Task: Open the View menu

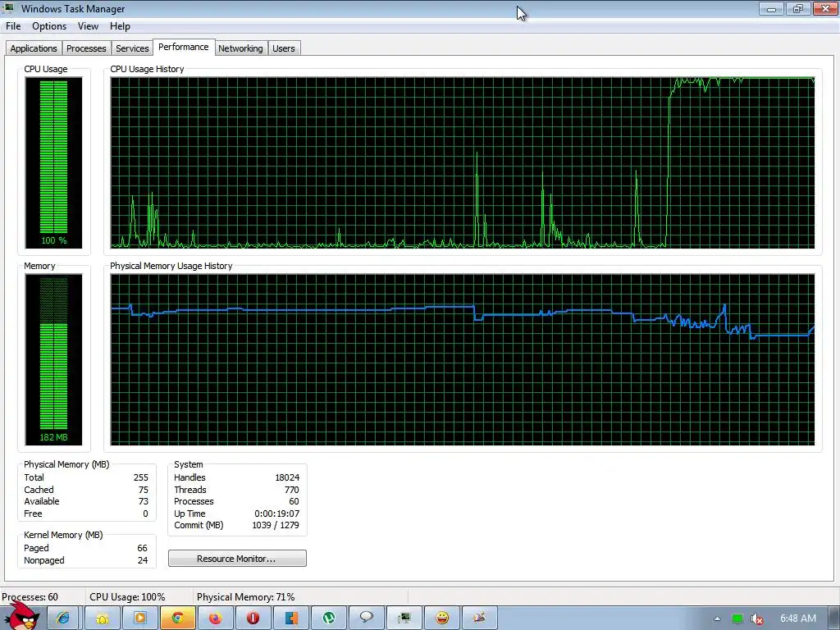Action: click(88, 26)
